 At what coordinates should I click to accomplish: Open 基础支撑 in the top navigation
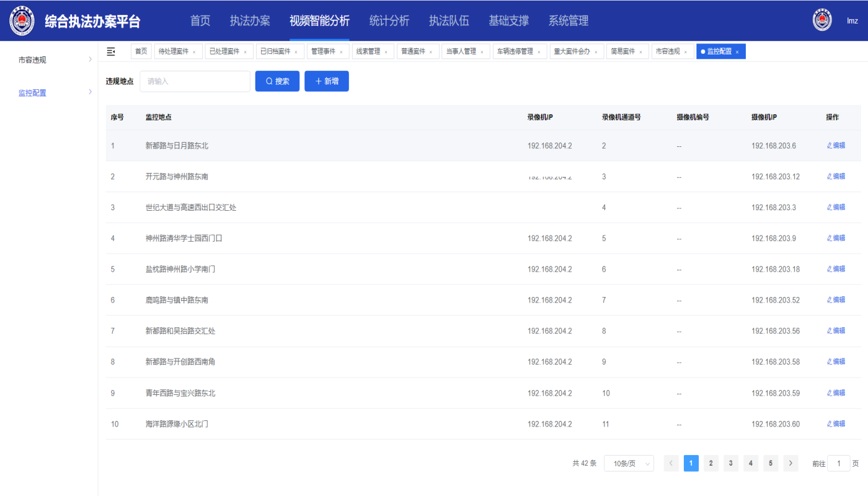coord(508,20)
